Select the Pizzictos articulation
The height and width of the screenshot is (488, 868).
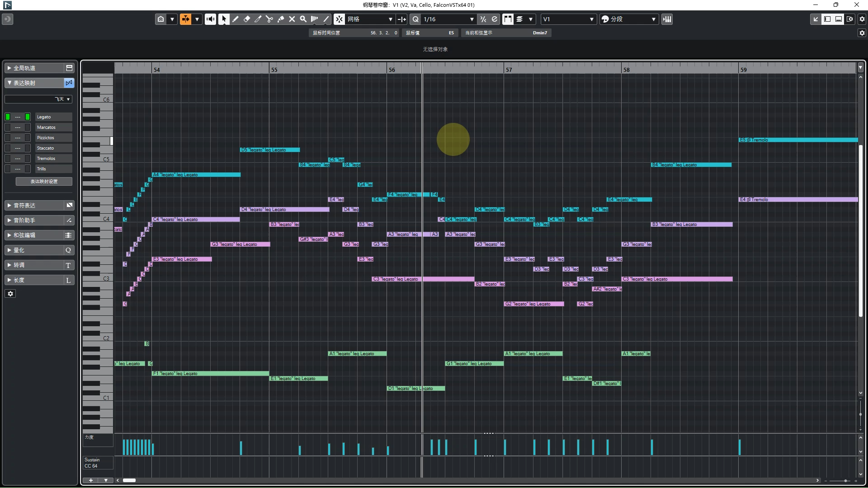tap(53, 137)
